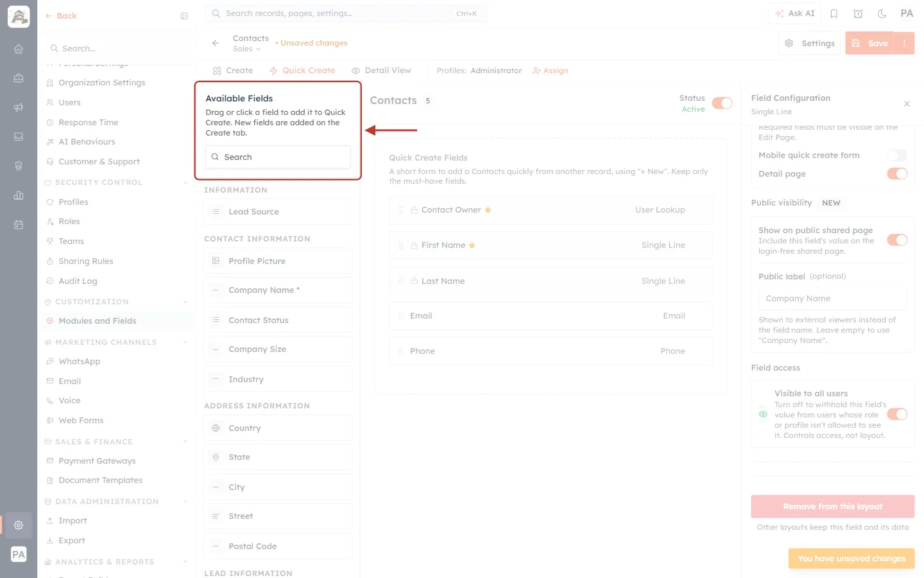Collapse the Marketing Channels section
Viewport: 924px width, 578px height.
[185, 342]
